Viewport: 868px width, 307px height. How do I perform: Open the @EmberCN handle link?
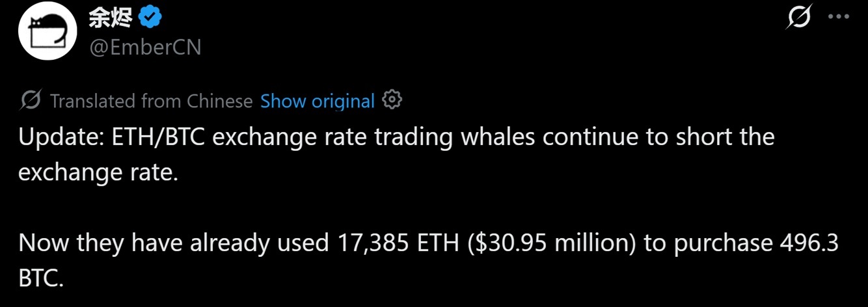tap(145, 47)
